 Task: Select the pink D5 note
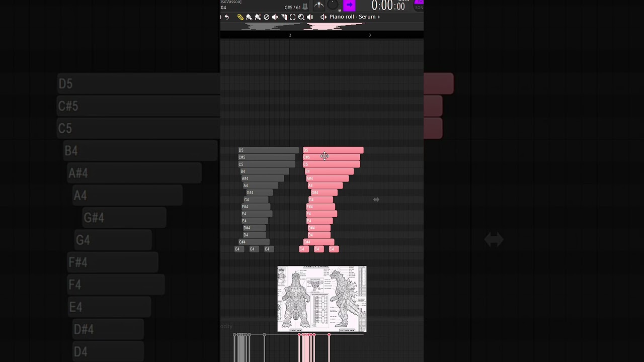[333, 150]
